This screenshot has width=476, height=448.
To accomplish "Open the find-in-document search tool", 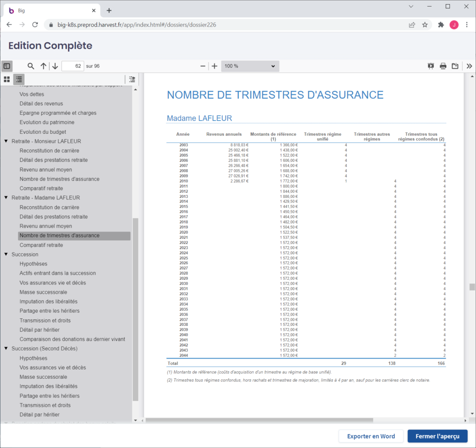I will coord(31,66).
